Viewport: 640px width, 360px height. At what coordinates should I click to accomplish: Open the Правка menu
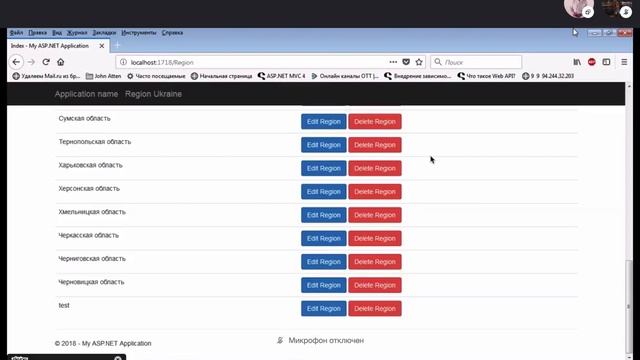tap(38, 33)
